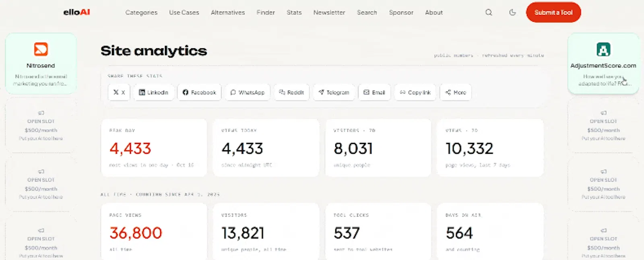The width and height of the screenshot is (644, 260).
Task: Open the About page
Action: [434, 12]
